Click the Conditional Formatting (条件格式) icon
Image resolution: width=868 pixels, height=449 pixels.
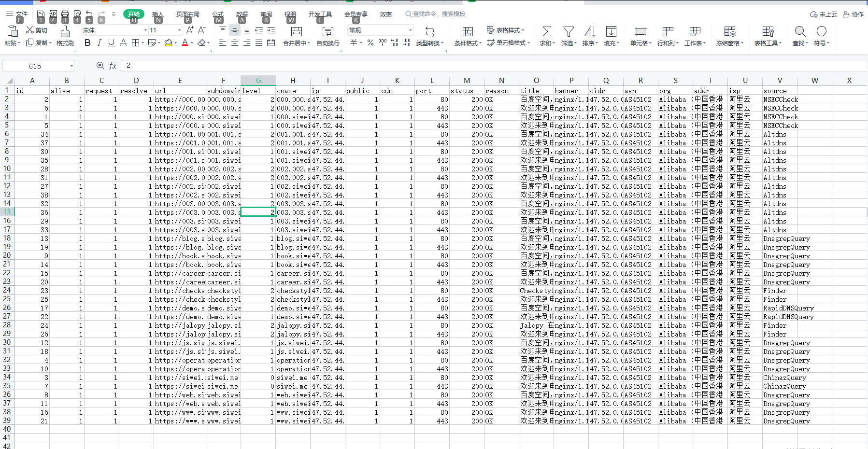(467, 32)
